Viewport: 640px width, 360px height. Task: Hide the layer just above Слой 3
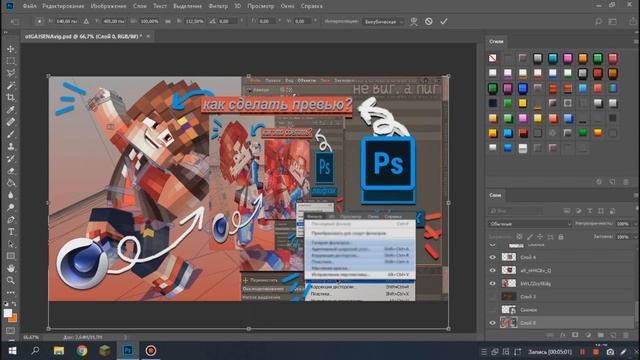click(x=493, y=283)
